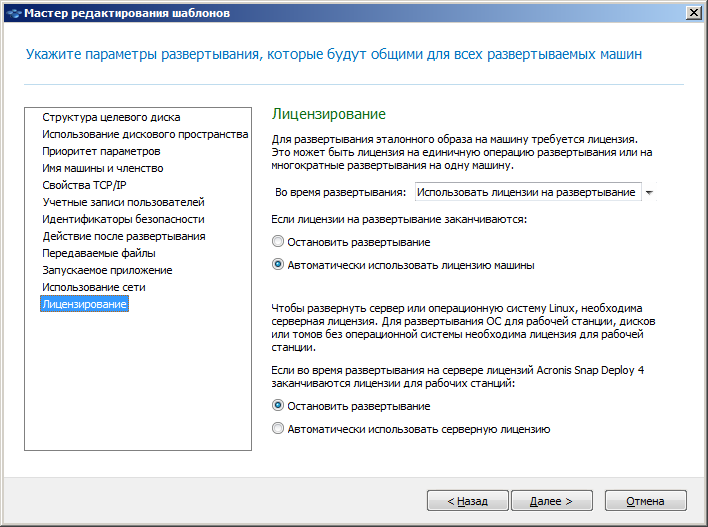Screen dimensions: 708x527
Task: Go to 'Передаваемые файлы' section
Action: (x=99, y=253)
